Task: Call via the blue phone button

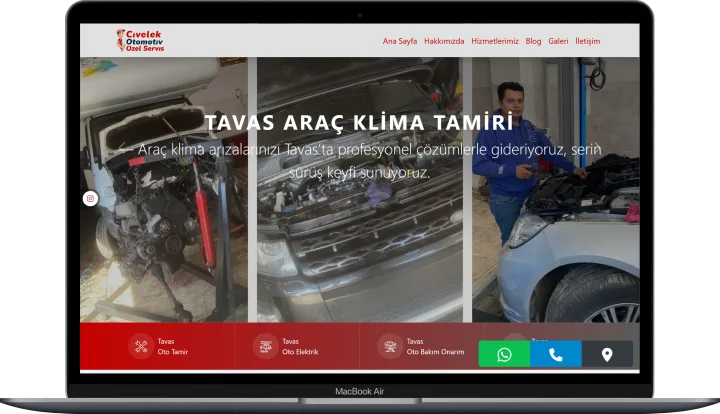Action: click(x=556, y=354)
